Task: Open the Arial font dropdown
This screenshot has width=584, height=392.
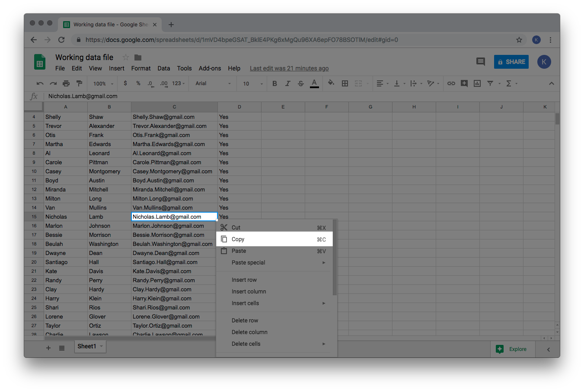Action: pos(213,83)
